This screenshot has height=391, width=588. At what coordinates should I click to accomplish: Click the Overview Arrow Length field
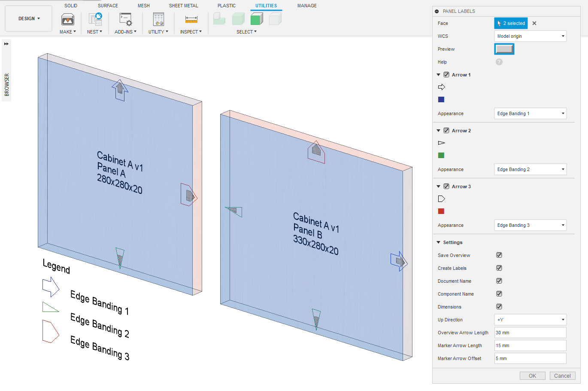(530, 333)
